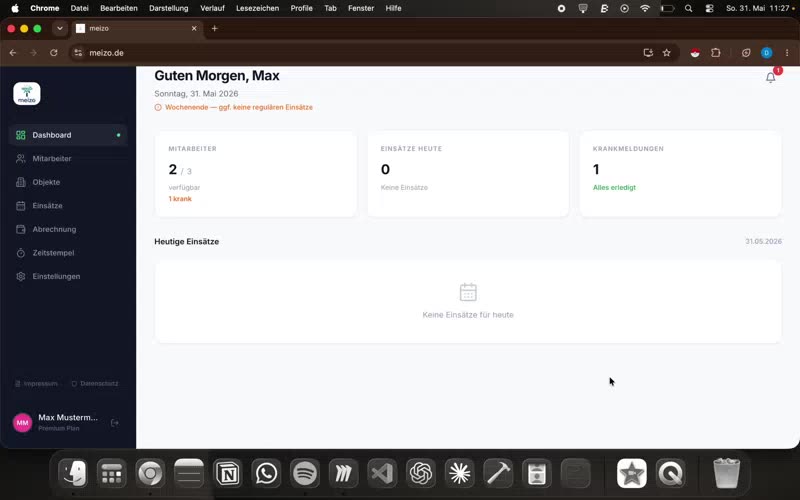Click the browser forward arrow
Image resolution: width=800 pixels, height=500 pixels.
(x=33, y=53)
